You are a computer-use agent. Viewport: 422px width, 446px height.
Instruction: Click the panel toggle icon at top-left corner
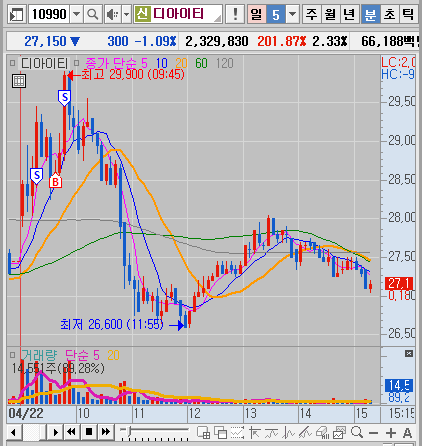(x=16, y=15)
